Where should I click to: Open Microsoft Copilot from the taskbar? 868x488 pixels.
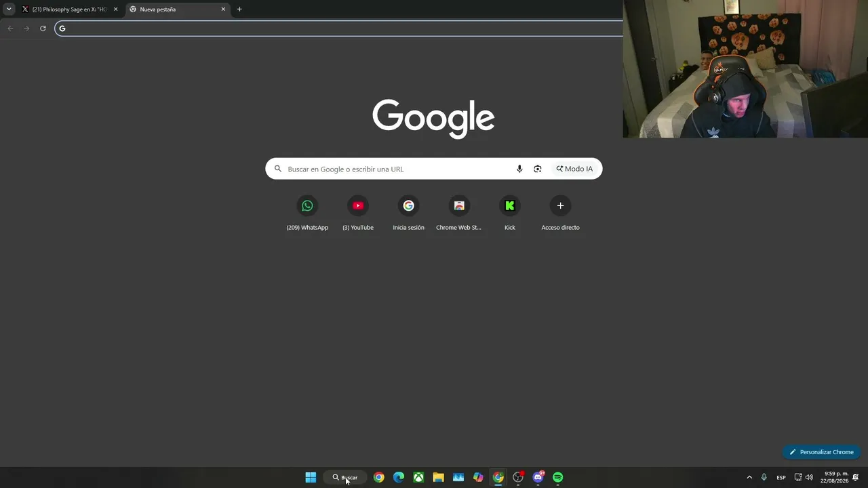click(x=478, y=477)
